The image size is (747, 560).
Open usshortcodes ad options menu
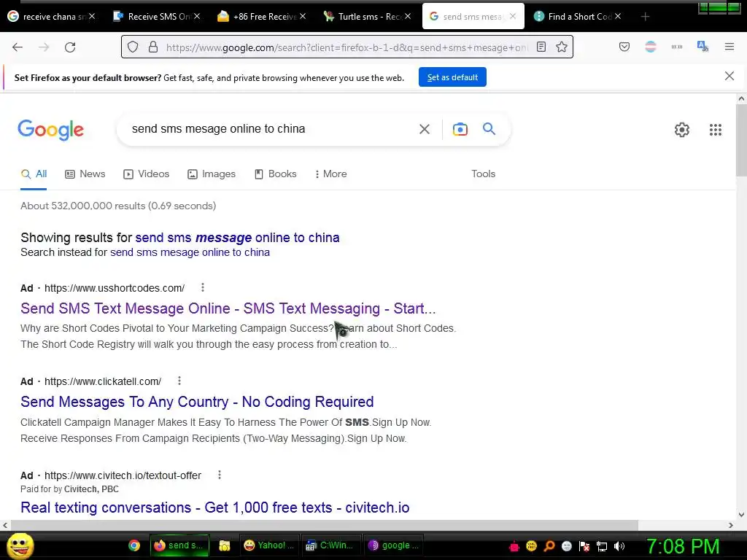pos(203,287)
